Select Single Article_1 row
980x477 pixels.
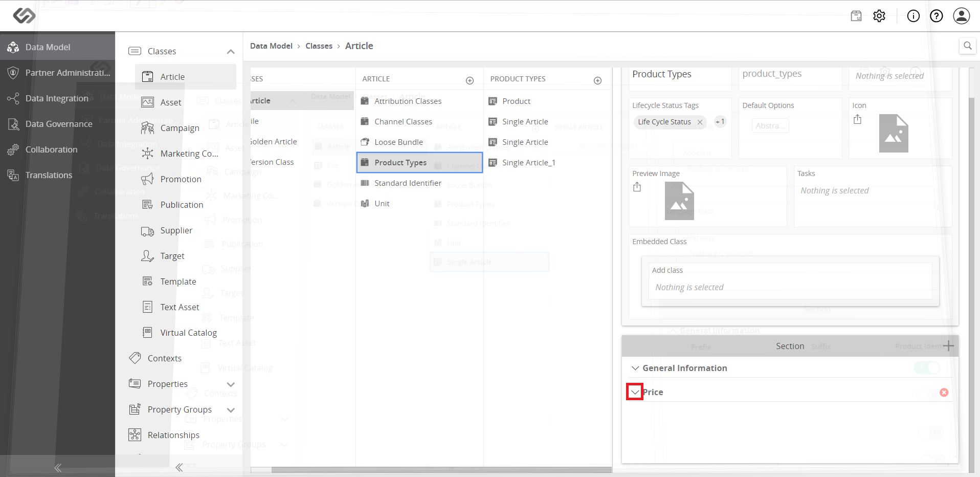pyautogui.click(x=547, y=163)
